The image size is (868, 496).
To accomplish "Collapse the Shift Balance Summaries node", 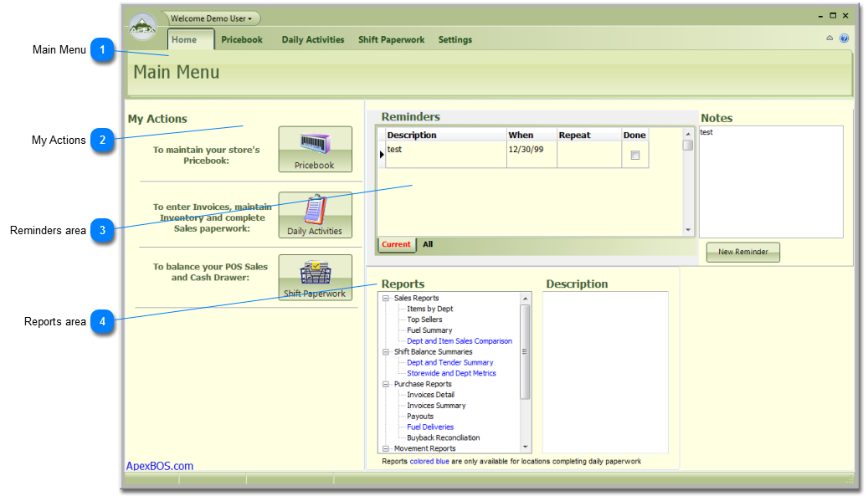I will pos(386,352).
